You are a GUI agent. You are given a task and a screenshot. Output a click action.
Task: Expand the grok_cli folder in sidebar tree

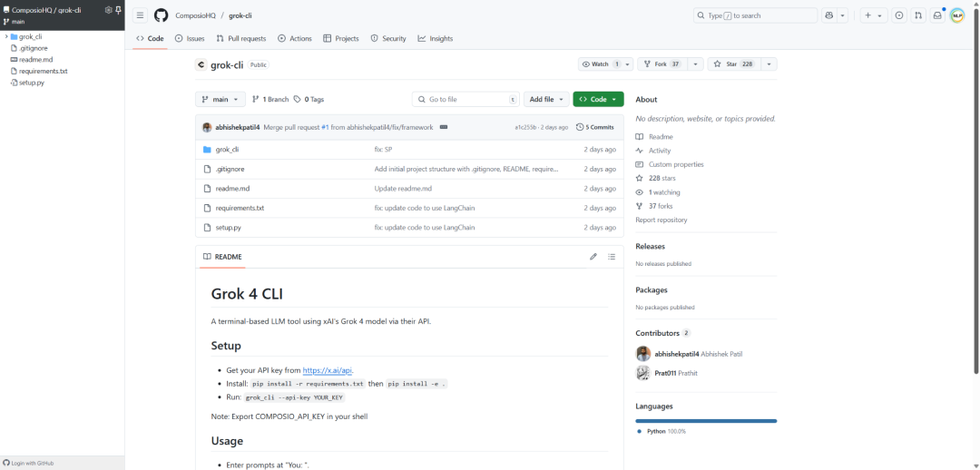click(x=6, y=37)
